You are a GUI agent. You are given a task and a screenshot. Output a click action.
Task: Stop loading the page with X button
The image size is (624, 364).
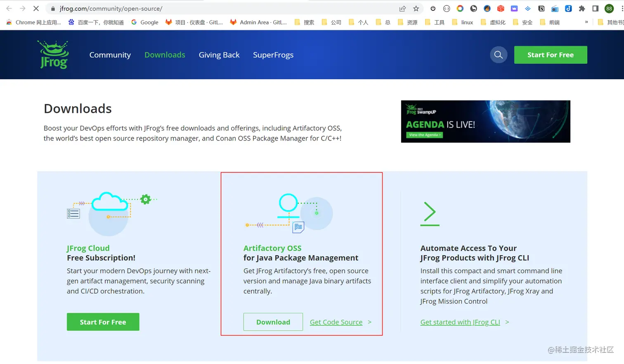pos(36,8)
